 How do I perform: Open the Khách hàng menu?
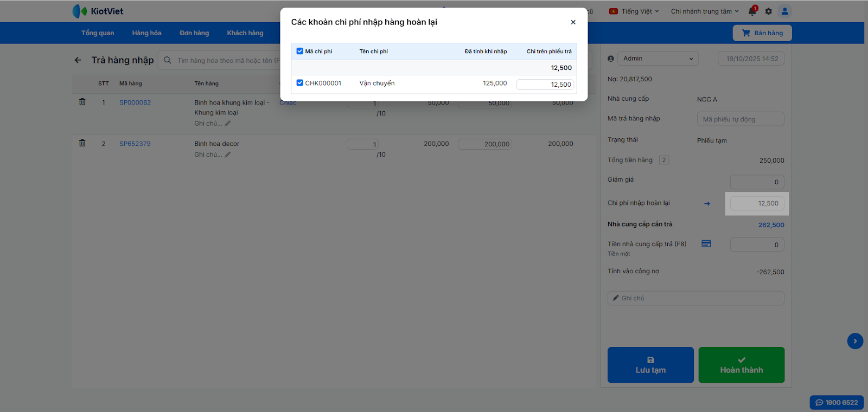[x=245, y=33]
